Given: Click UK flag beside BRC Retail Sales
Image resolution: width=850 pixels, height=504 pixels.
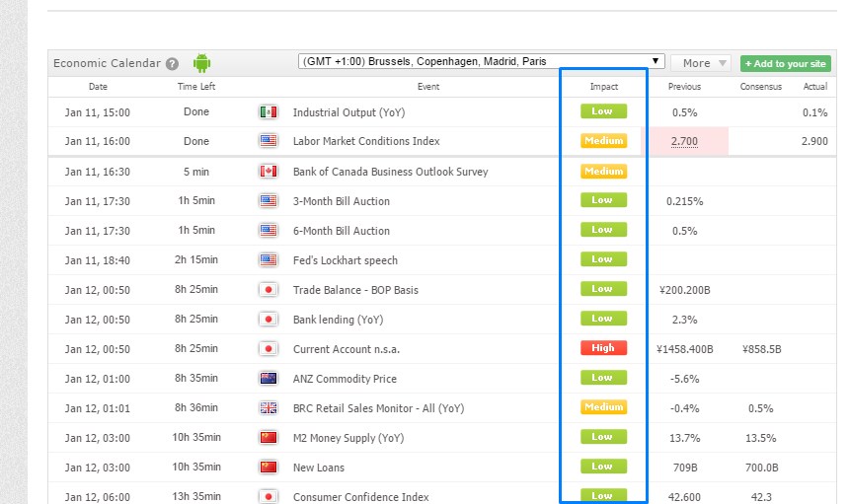Looking at the screenshot, I should (268, 408).
